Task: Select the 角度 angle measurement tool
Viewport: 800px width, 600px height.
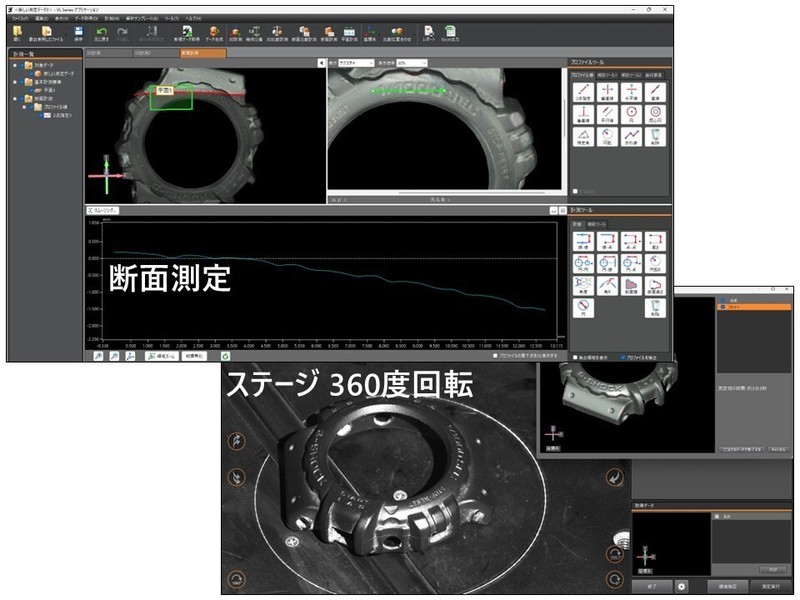Action: point(583,286)
